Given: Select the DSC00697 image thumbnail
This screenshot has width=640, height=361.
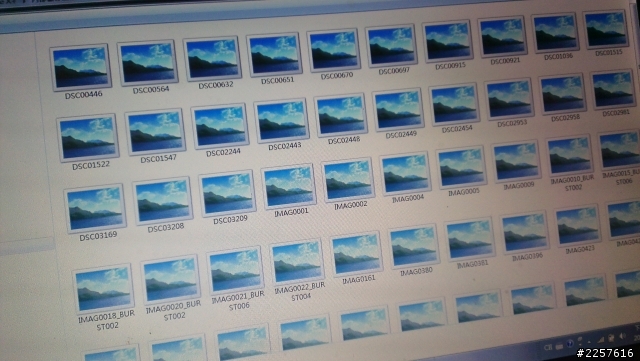Looking at the screenshot, I should pyautogui.click(x=391, y=45).
